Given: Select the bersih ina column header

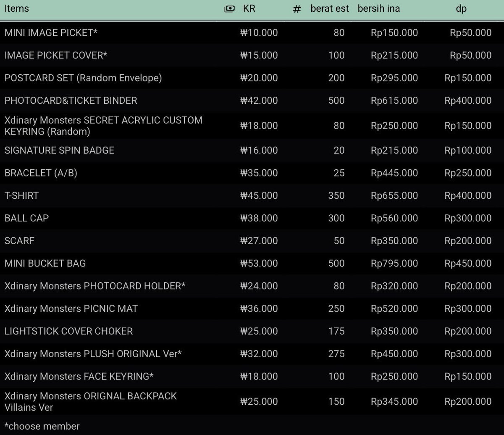Looking at the screenshot, I should pos(379,8).
